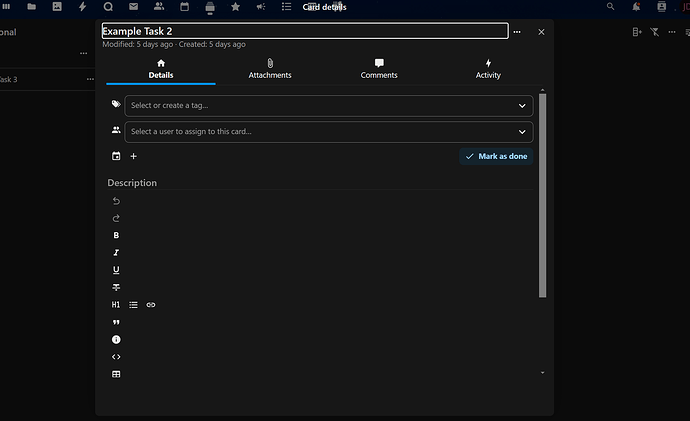Insert a link in the description
Viewport: 690px width, 421px height.
pos(151,304)
